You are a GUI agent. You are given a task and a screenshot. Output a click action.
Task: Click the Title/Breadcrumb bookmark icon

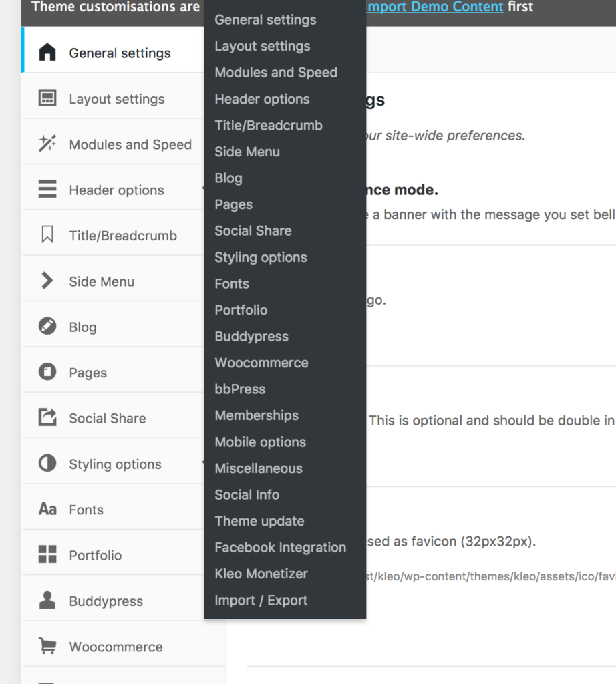coord(47,234)
